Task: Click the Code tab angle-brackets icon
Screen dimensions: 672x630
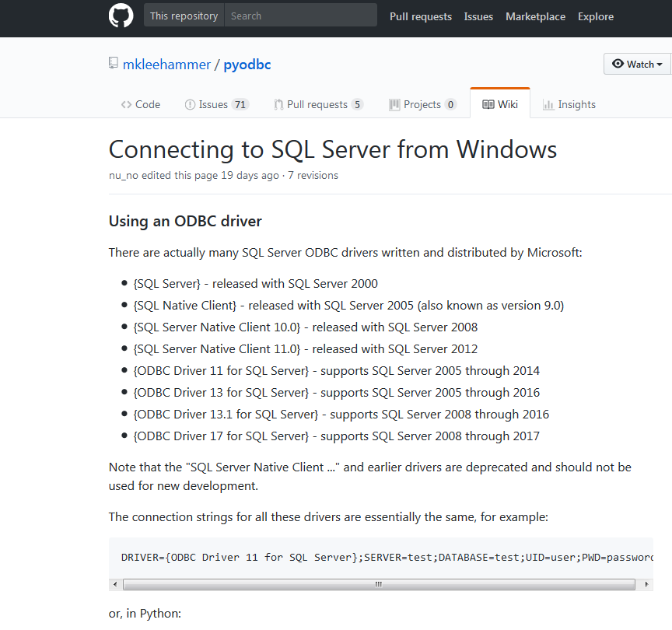Action: [126, 104]
